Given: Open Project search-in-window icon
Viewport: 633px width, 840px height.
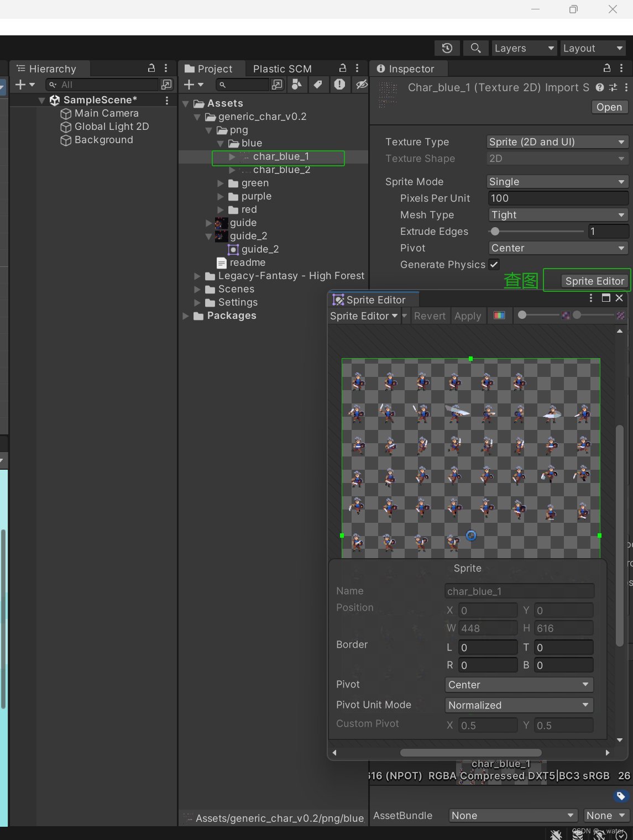Looking at the screenshot, I should (277, 85).
